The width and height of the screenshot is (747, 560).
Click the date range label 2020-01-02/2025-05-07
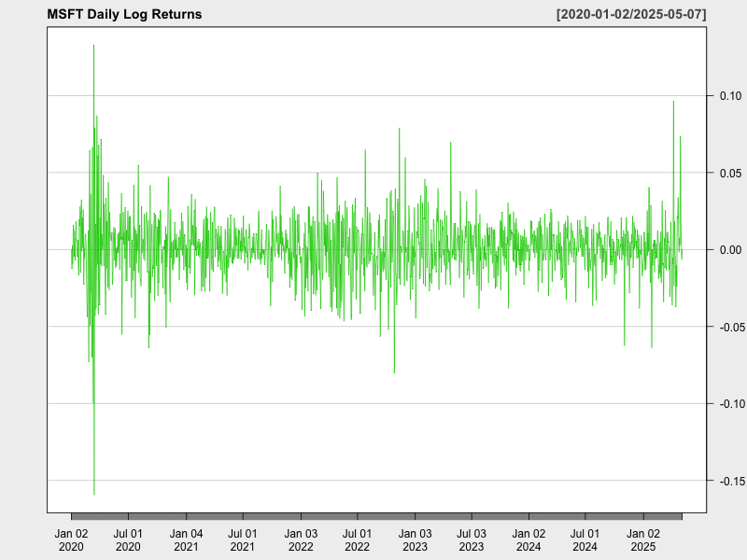[x=631, y=14]
